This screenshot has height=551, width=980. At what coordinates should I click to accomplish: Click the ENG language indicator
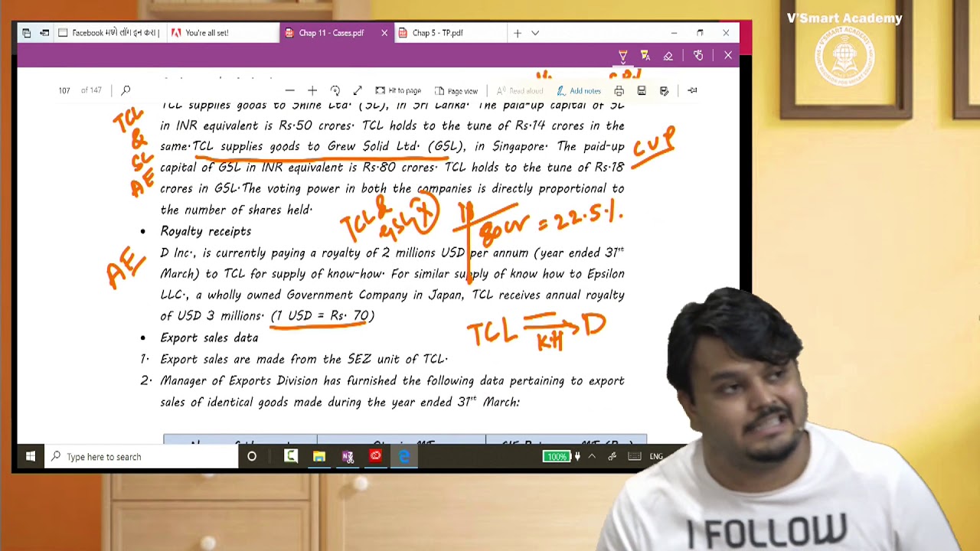[x=656, y=457]
